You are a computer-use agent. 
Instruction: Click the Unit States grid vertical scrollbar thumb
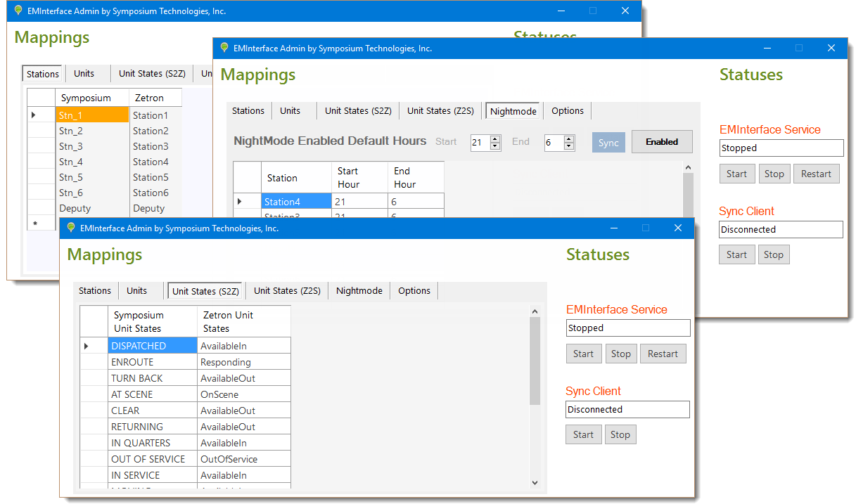pos(535,361)
